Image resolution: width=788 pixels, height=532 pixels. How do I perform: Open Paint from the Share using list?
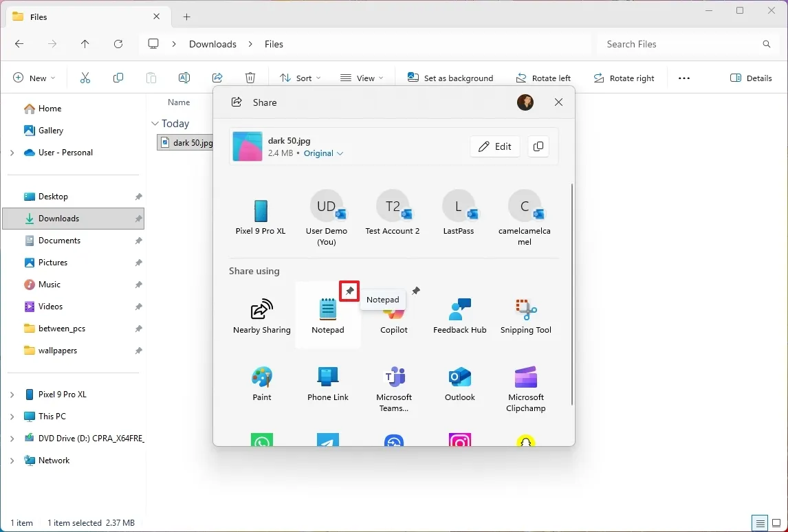(261, 381)
